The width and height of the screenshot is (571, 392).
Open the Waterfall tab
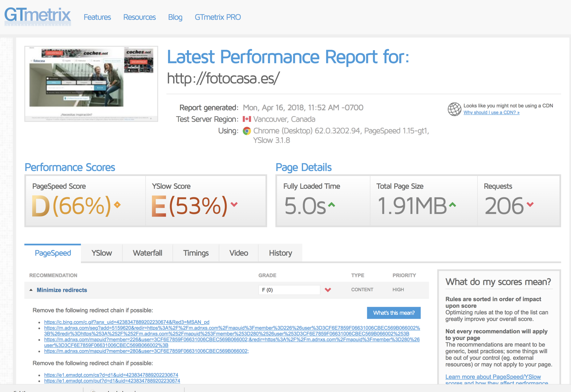147,253
